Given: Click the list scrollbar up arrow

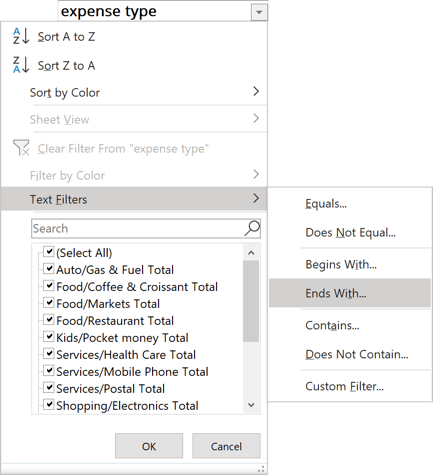Looking at the screenshot, I should coord(251,253).
